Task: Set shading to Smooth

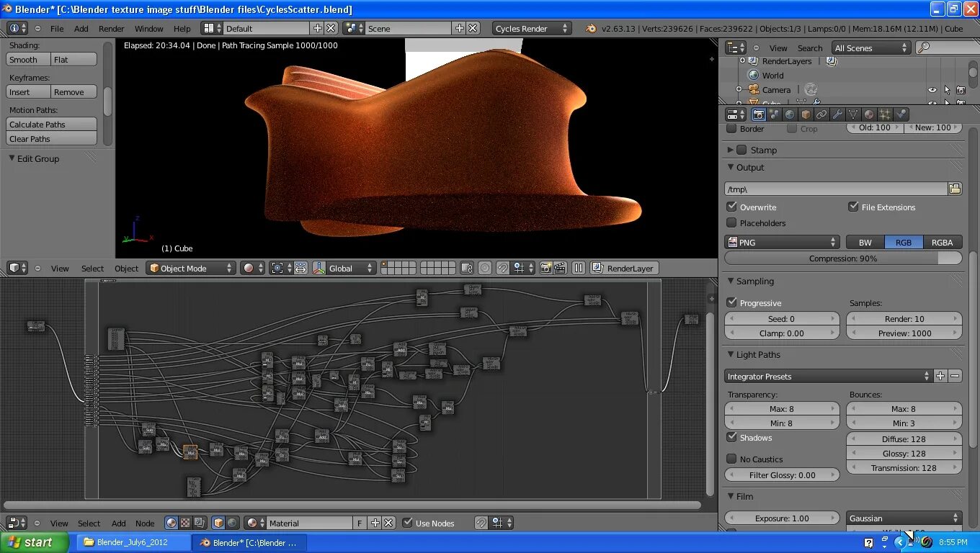Action: 28,60
